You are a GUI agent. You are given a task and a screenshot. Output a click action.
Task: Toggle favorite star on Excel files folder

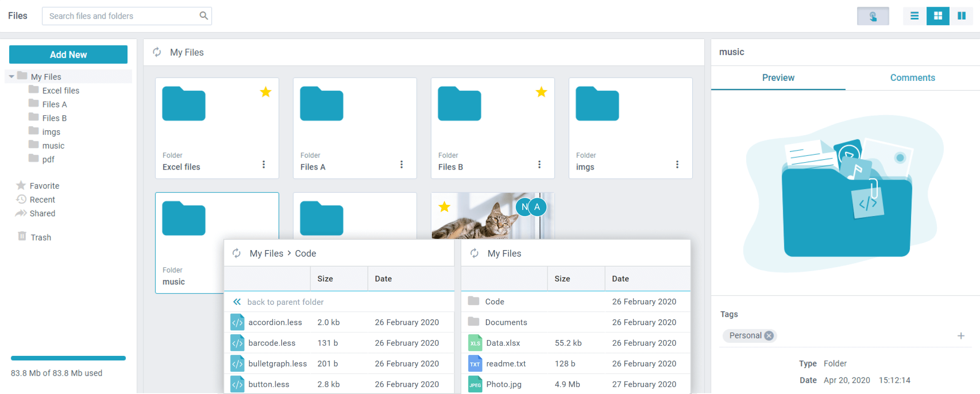pyautogui.click(x=266, y=92)
